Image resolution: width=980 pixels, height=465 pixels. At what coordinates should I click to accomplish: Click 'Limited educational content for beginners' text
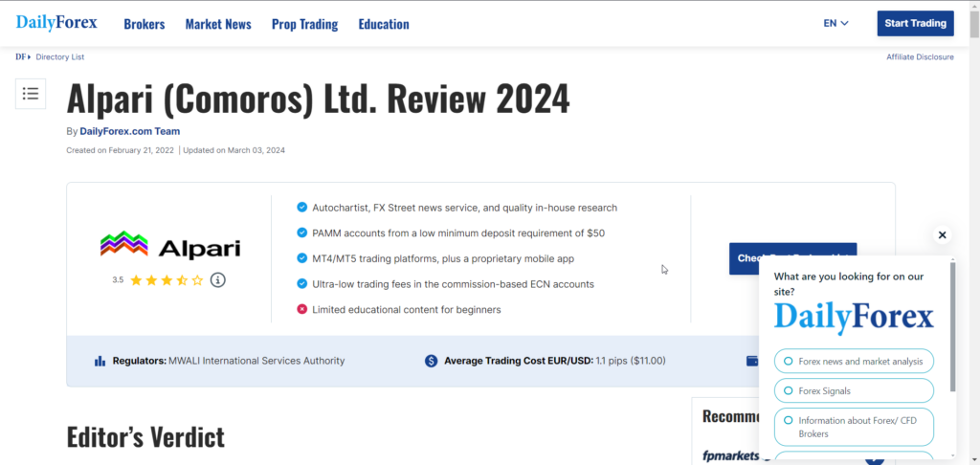pyautogui.click(x=406, y=309)
